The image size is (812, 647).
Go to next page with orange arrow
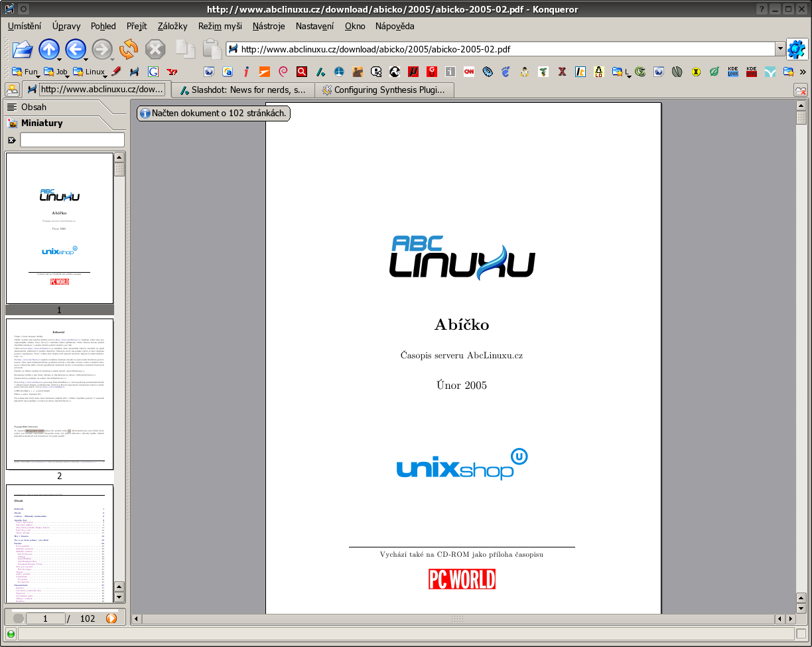(111, 618)
